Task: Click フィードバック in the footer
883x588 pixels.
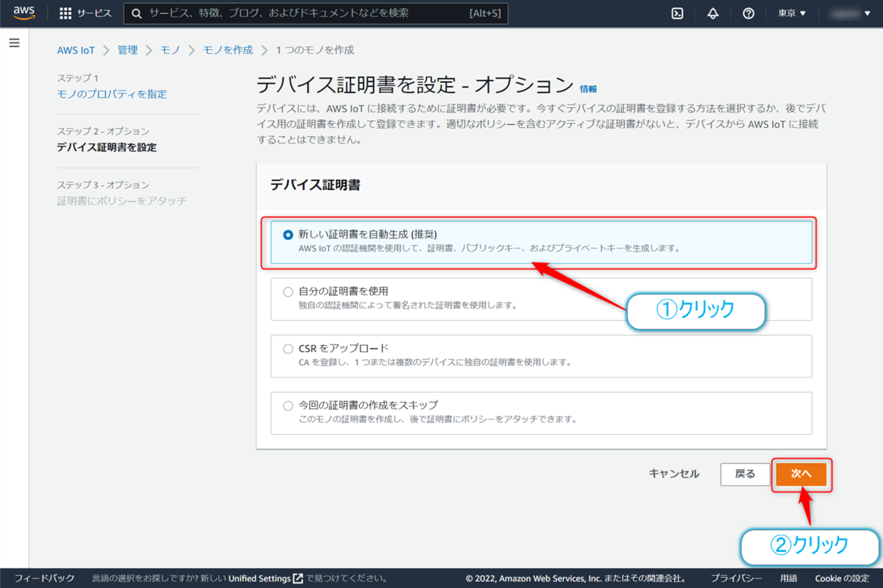Action: coord(44,578)
